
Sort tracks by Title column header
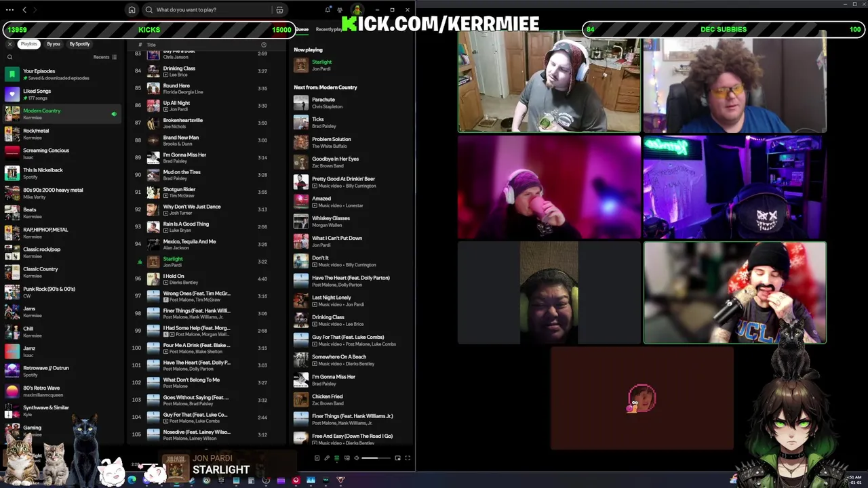[151, 45]
